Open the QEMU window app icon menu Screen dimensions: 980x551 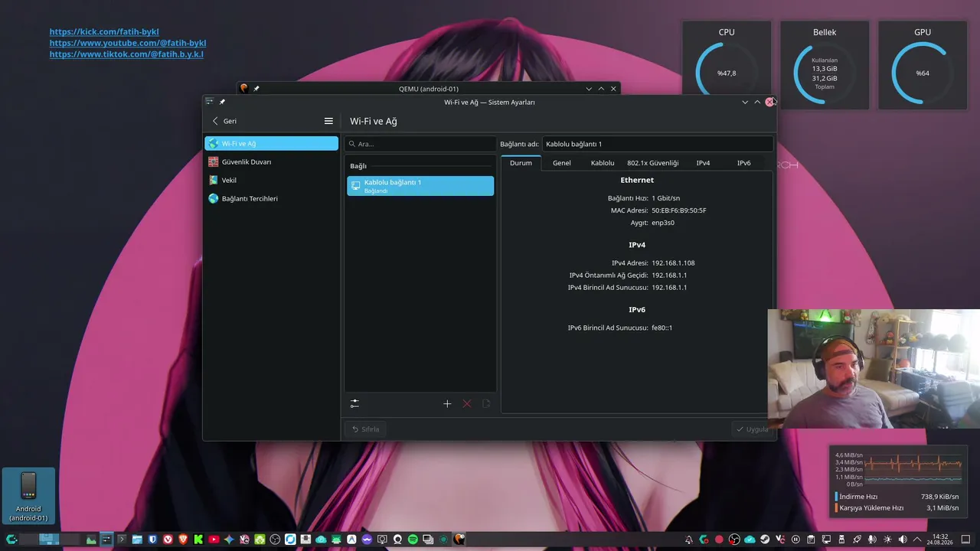[243, 89]
